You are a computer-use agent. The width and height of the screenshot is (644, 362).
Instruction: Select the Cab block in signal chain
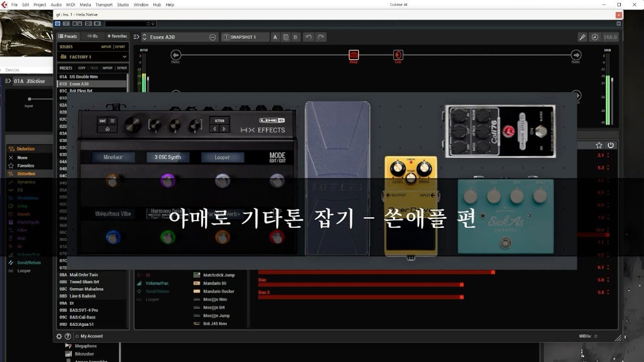click(x=398, y=55)
